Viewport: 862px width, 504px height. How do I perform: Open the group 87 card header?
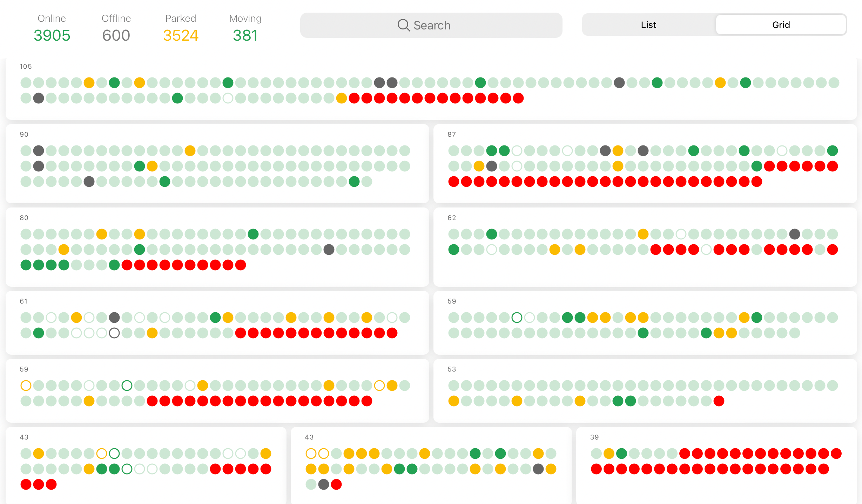pos(452,135)
